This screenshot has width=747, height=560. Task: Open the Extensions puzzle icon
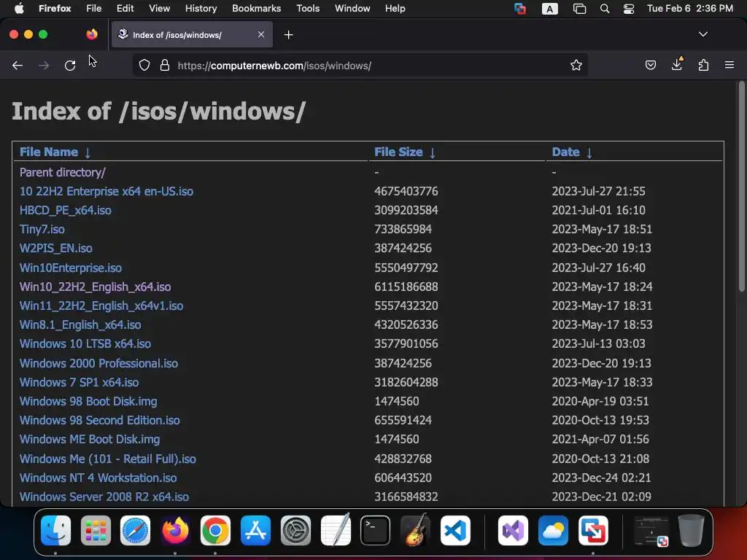pyautogui.click(x=703, y=65)
